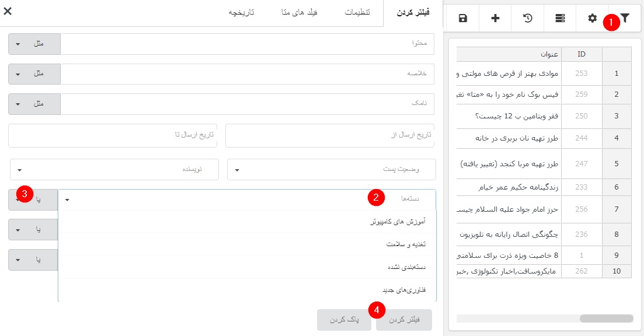Click the filter funnel icon in toolbar

[625, 18]
